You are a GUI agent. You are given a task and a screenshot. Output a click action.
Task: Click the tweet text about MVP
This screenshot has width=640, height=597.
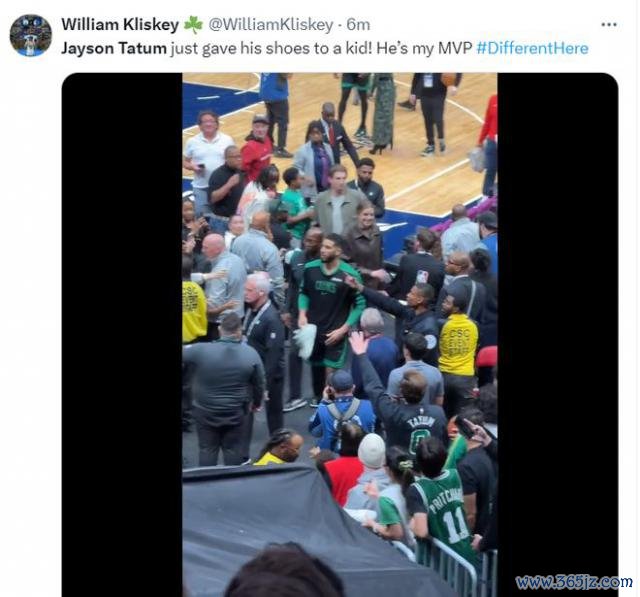click(323, 48)
